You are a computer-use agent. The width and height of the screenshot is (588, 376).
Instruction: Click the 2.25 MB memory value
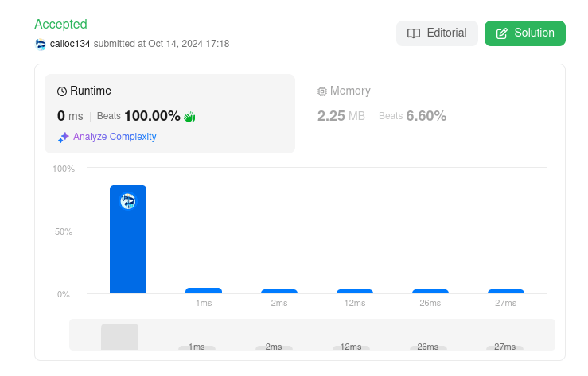tap(341, 116)
